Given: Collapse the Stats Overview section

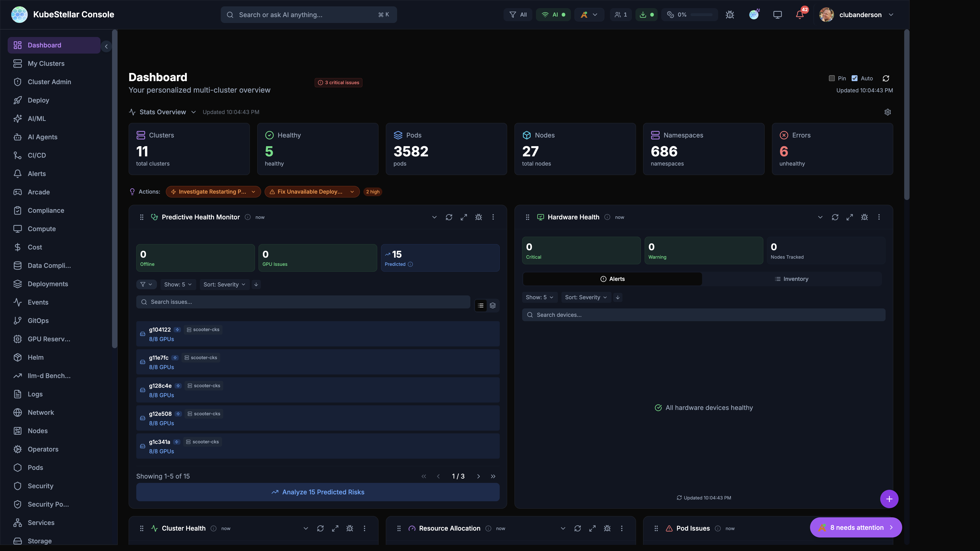Looking at the screenshot, I should click(194, 112).
